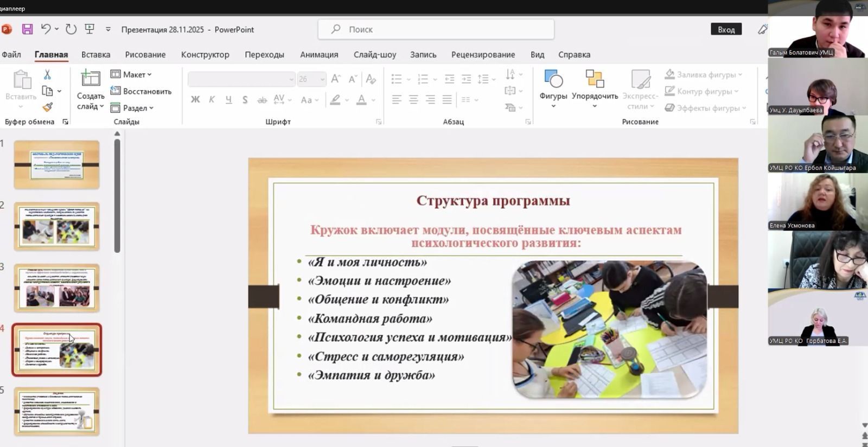Click the Восстановить reset button

141,91
